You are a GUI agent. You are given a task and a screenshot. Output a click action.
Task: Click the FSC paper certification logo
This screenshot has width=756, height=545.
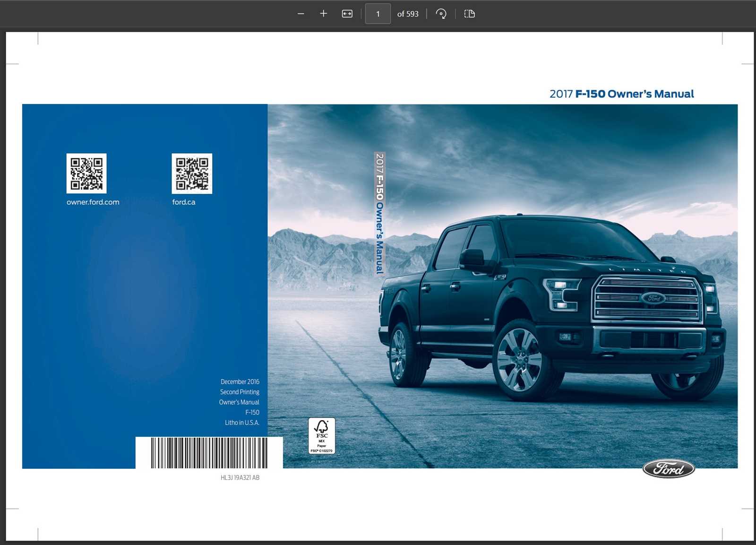[x=322, y=436]
